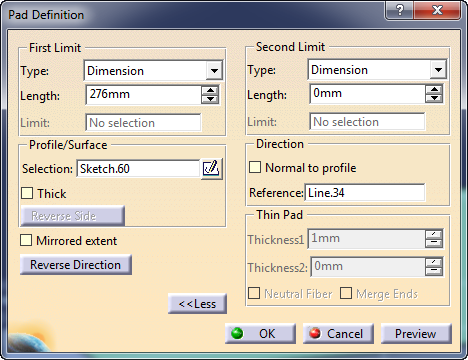Click Second Limit Length field 0mm
The image size is (468, 360).
368,94
